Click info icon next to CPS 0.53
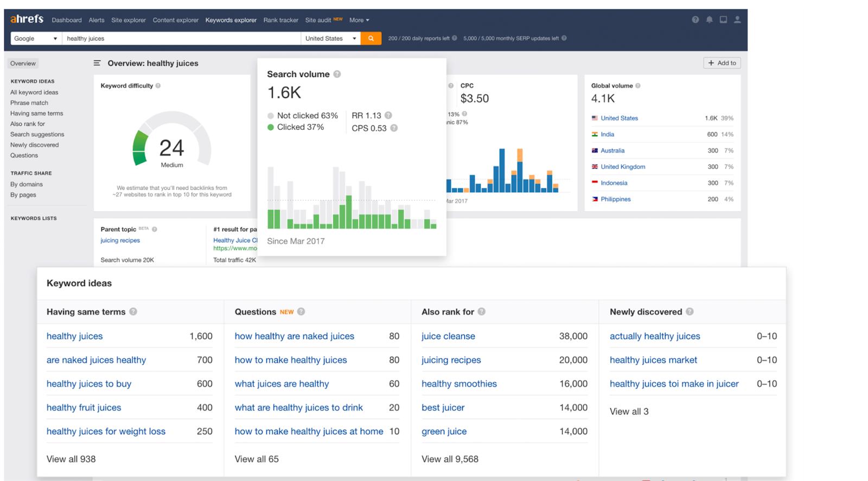Image resolution: width=868 pixels, height=481 pixels. 394,128
